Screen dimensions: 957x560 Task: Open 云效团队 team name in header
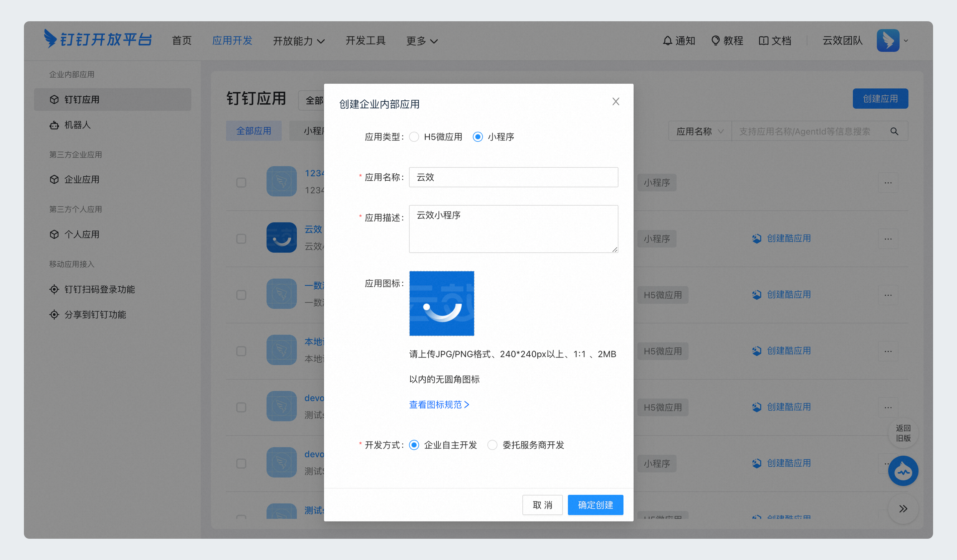tap(842, 41)
